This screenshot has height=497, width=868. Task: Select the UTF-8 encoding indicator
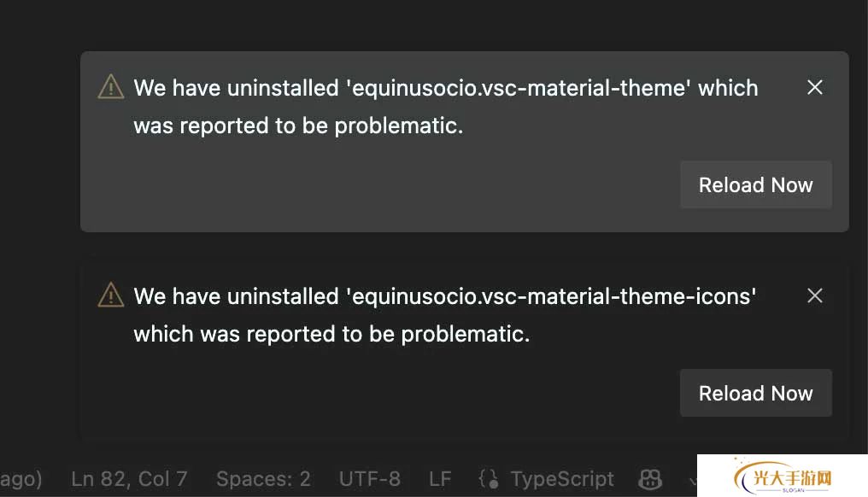369,479
